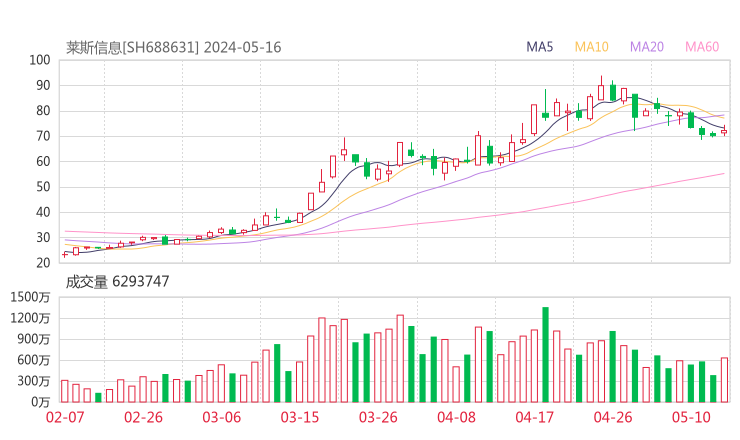Click the 300万 volume axis label
The height and width of the screenshot is (440, 740).
34,381
